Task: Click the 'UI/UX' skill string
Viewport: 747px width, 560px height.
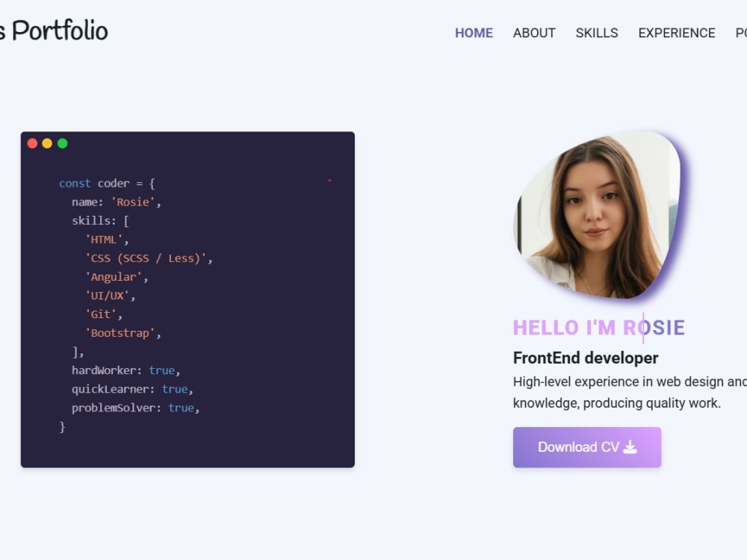Action: click(x=110, y=295)
